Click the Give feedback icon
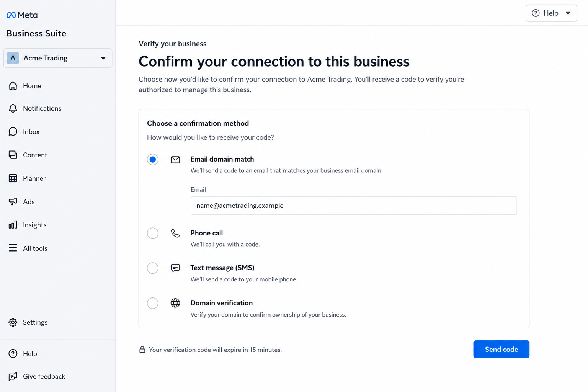Image resolution: width=588 pixels, height=392 pixels. click(x=13, y=376)
